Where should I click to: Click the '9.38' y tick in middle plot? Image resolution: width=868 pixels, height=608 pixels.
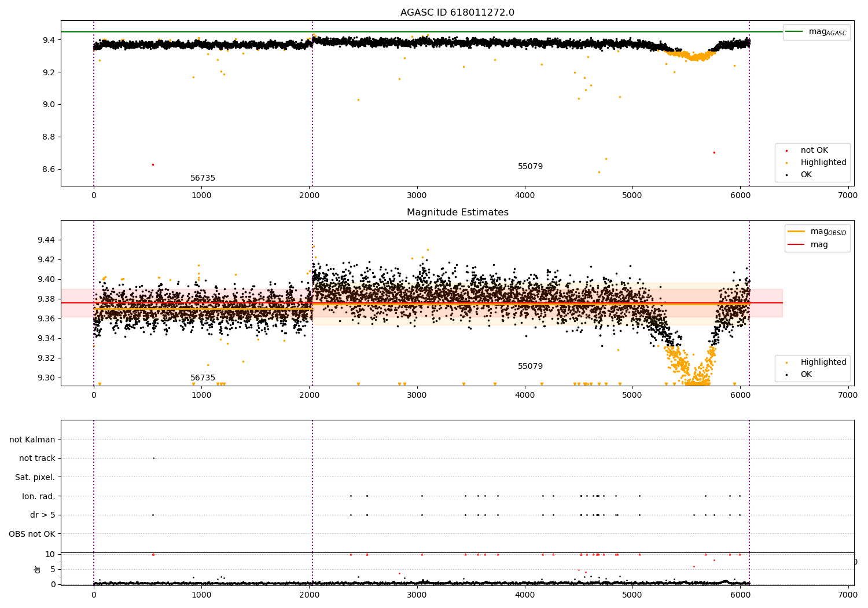click(x=46, y=299)
